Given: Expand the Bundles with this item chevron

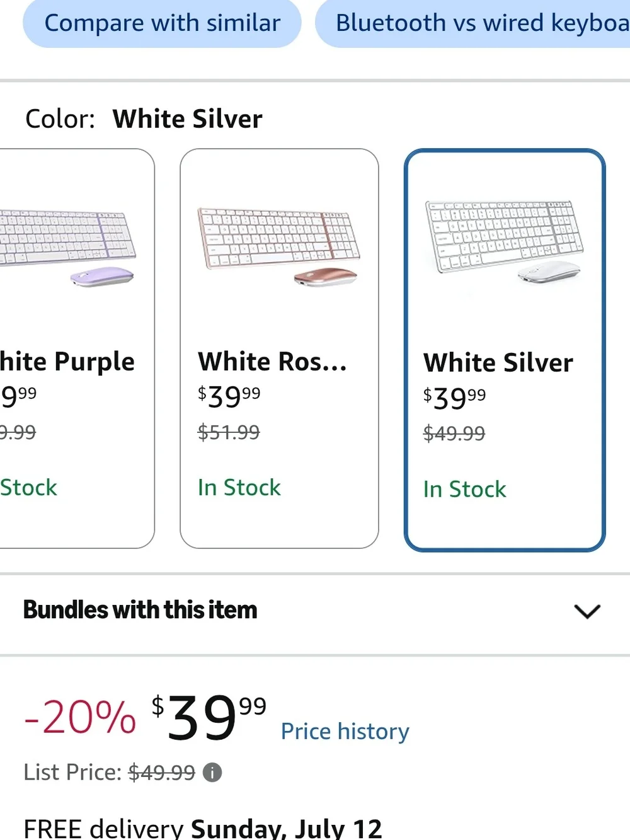Looking at the screenshot, I should click(x=587, y=611).
